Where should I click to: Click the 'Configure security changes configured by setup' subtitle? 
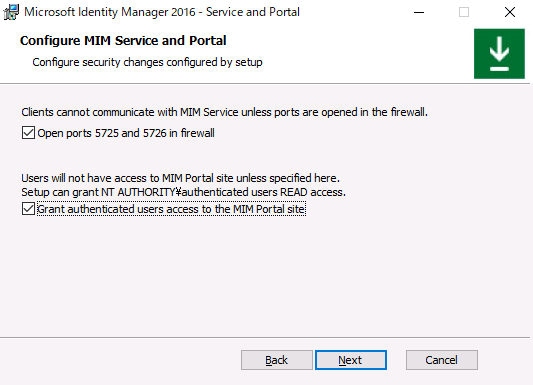(147, 62)
